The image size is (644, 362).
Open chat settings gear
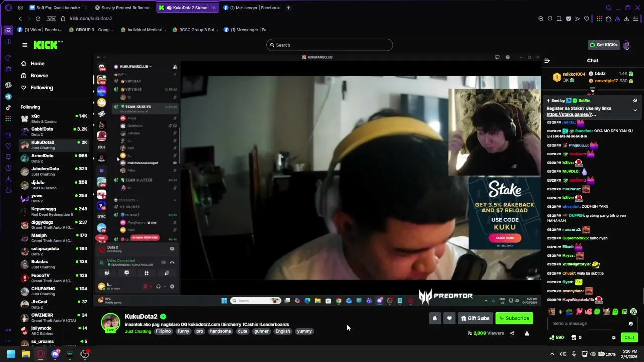(614, 338)
